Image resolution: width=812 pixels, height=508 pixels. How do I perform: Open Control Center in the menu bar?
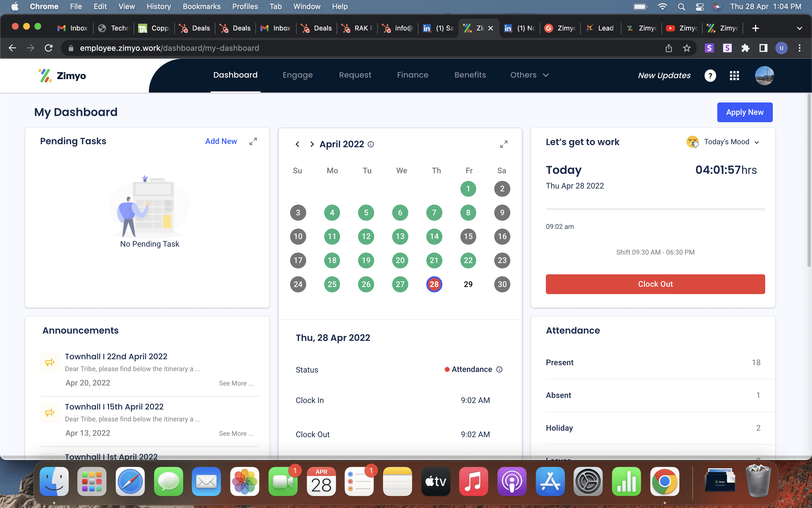700,7
